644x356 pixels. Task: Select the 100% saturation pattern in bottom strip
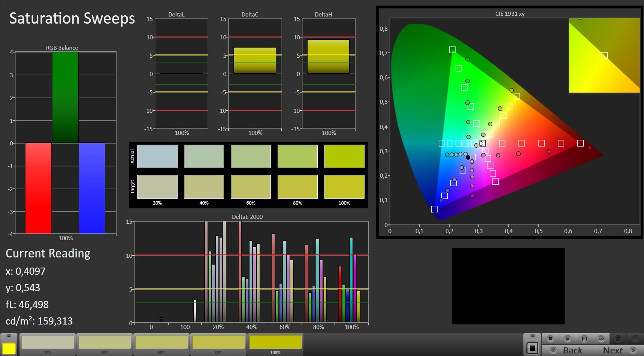(x=275, y=344)
